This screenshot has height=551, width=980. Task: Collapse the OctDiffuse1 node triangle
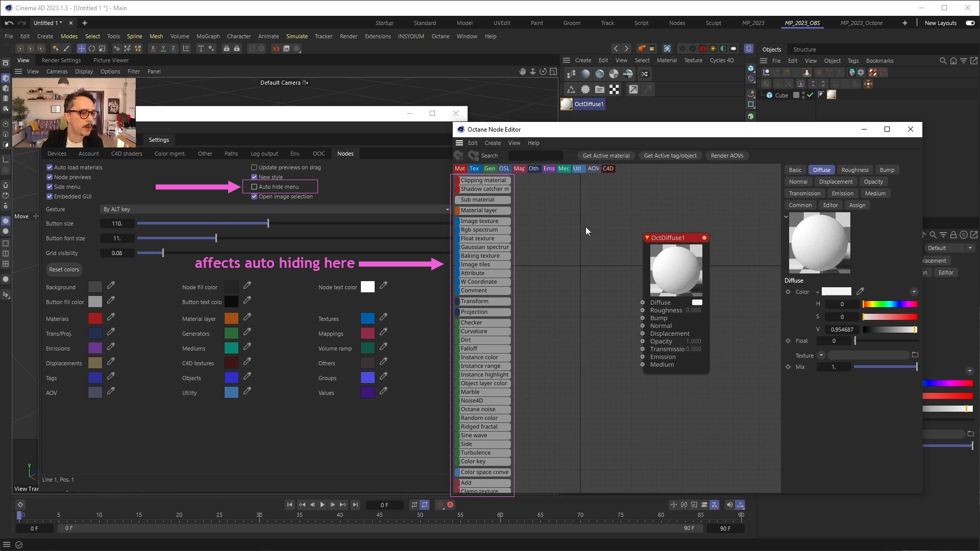(x=647, y=238)
